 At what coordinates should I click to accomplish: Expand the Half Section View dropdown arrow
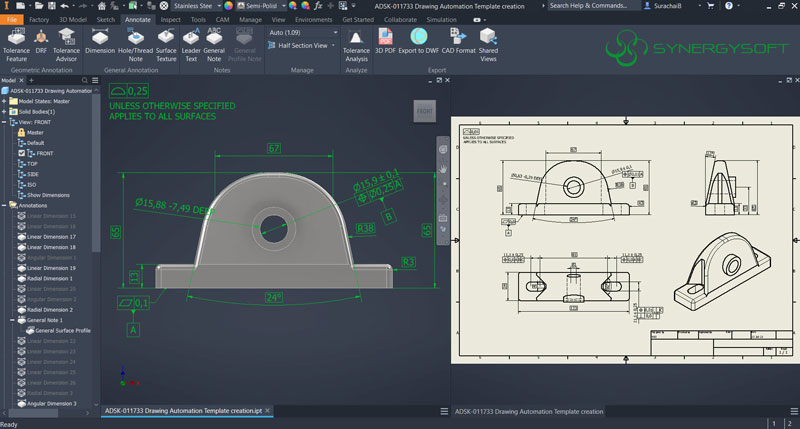pos(333,45)
